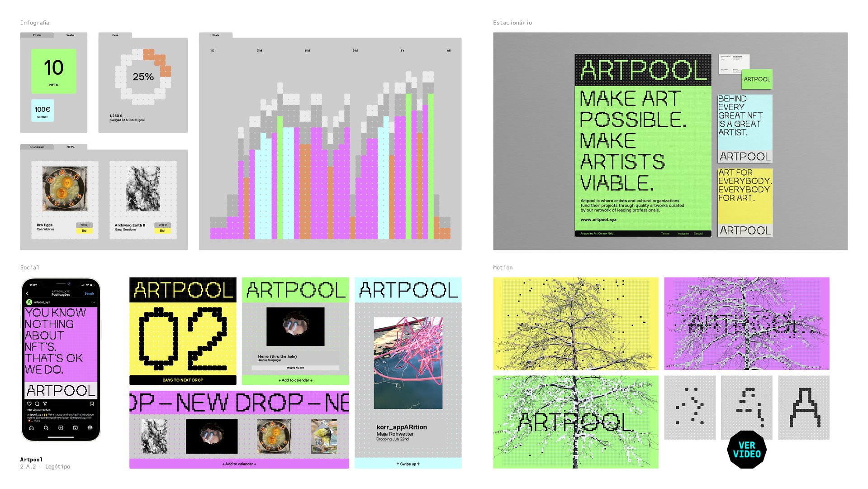Select the 1Y time filter in Stats

click(x=402, y=51)
